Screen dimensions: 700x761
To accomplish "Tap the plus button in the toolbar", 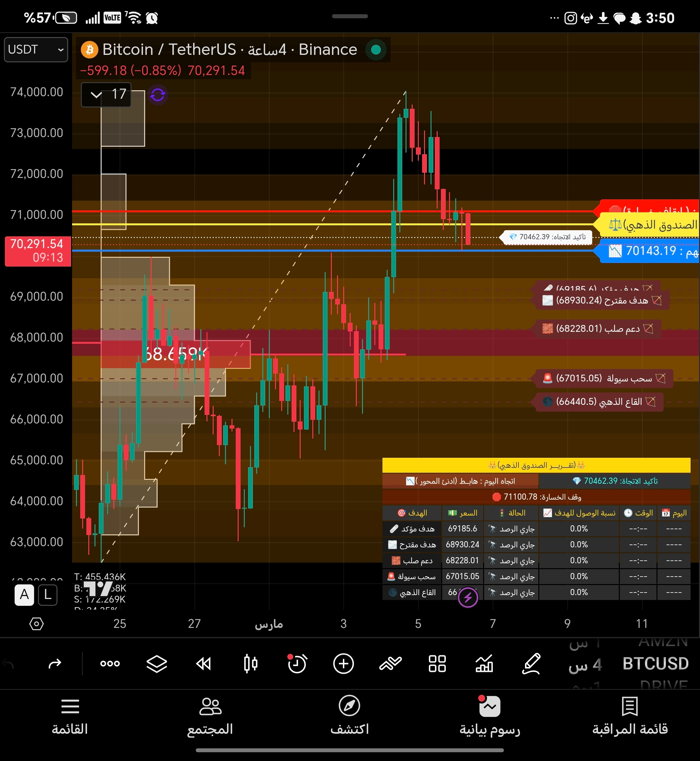I will (x=344, y=664).
